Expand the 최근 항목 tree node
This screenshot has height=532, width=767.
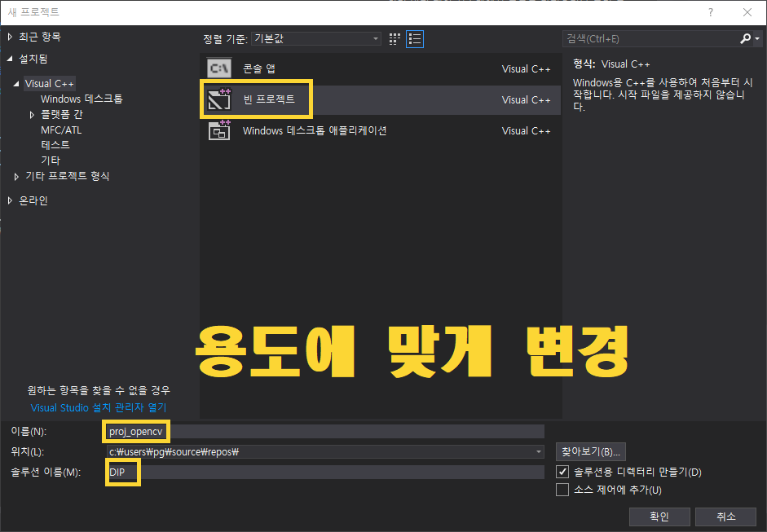click(10, 37)
